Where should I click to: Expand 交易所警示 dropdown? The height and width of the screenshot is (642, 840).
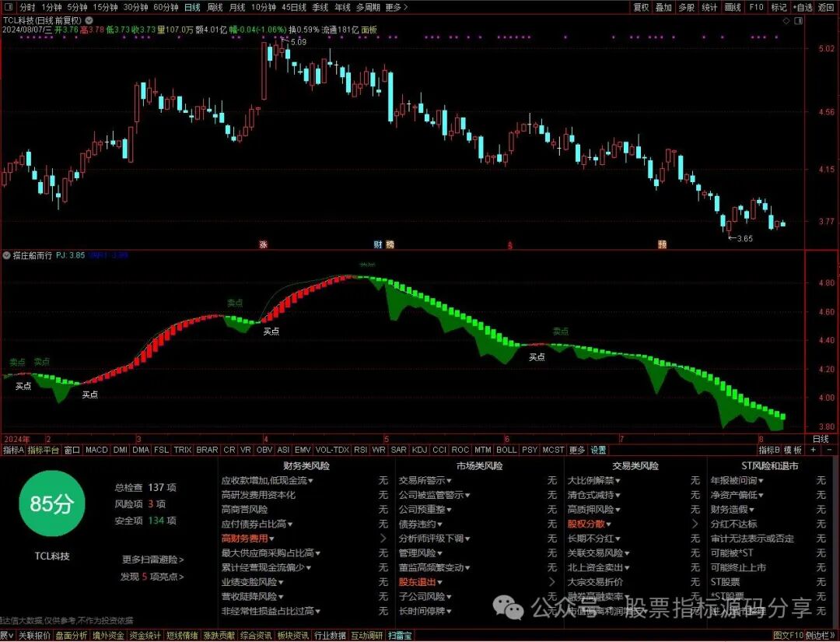click(x=425, y=481)
